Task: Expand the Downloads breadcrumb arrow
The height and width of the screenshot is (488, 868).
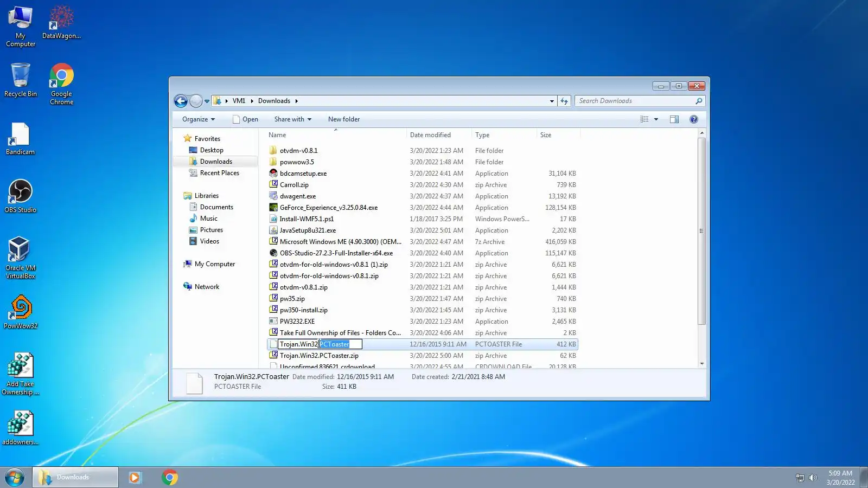Action: (x=297, y=101)
